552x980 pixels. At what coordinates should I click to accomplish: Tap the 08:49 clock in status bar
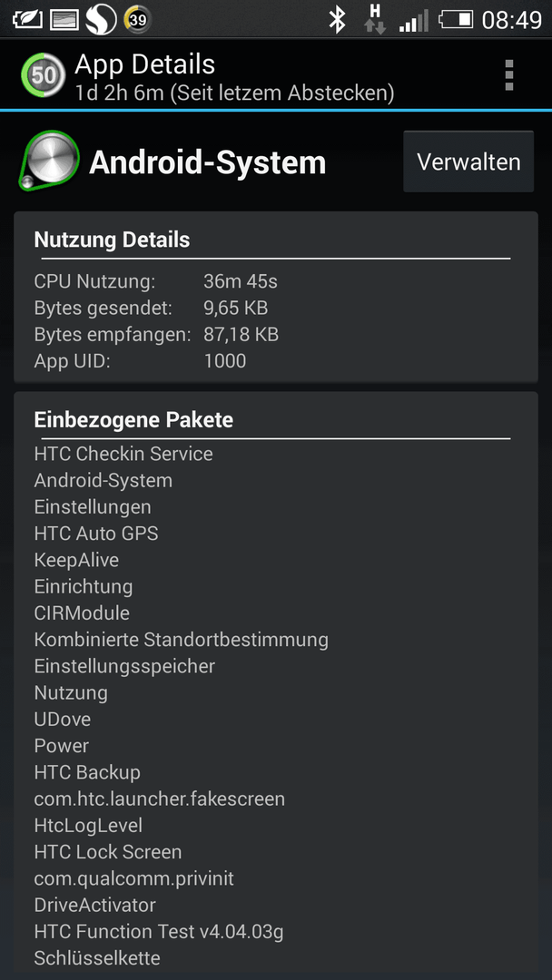(x=511, y=20)
